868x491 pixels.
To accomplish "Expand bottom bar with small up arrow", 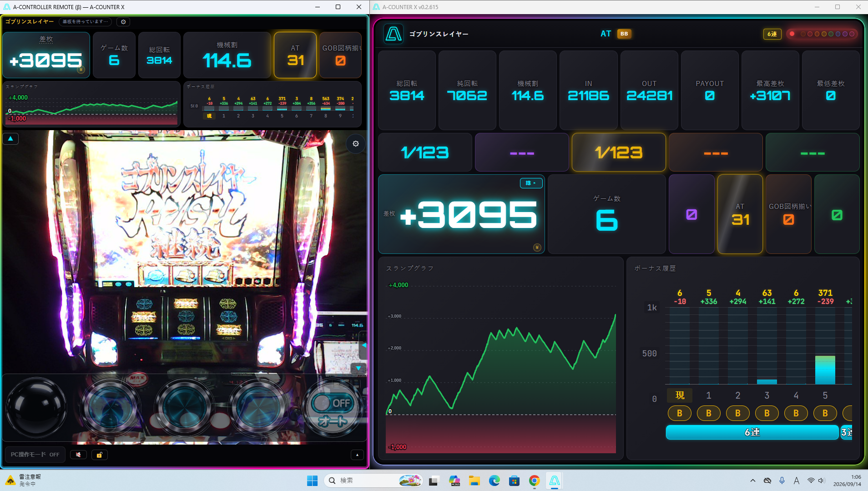I will click(357, 455).
